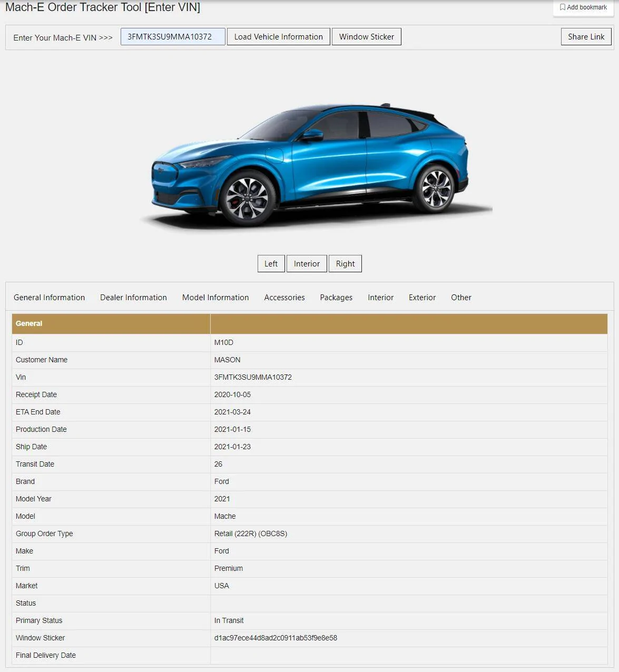
Task: Click the In Transit status value
Action: (x=229, y=620)
